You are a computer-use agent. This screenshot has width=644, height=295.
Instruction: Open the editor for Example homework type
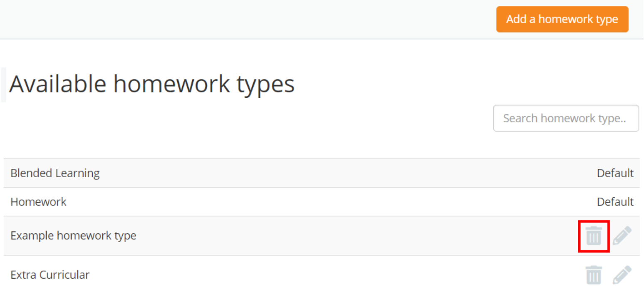click(x=622, y=235)
